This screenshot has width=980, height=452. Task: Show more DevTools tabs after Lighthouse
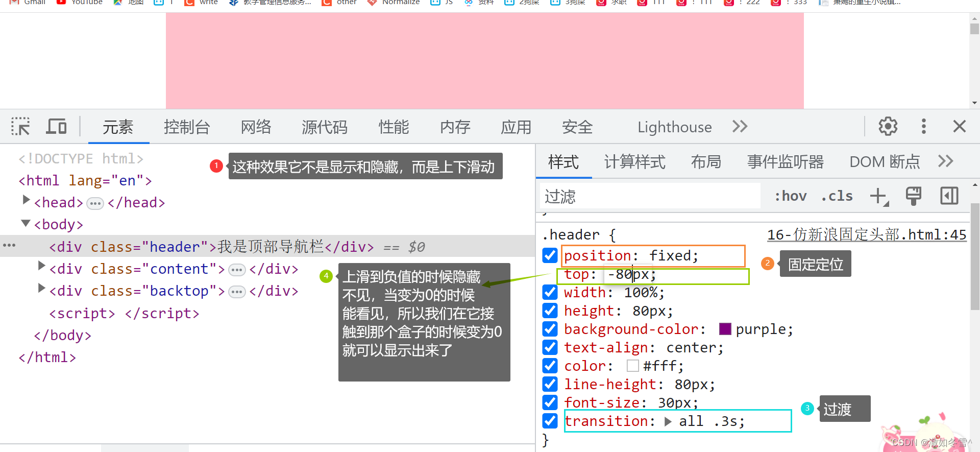[x=740, y=126]
